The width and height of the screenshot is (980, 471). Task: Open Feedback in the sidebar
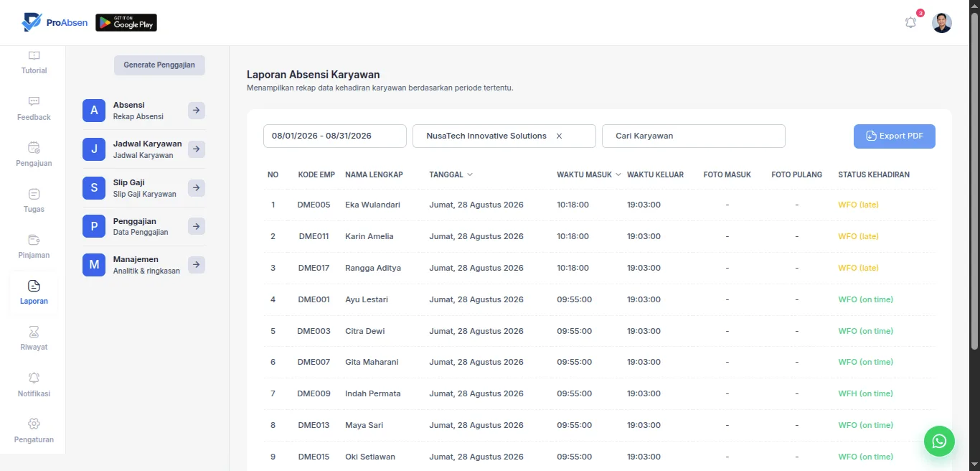34,108
